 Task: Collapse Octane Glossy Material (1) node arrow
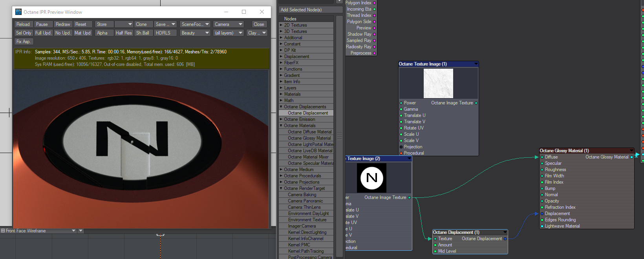pos(631,151)
